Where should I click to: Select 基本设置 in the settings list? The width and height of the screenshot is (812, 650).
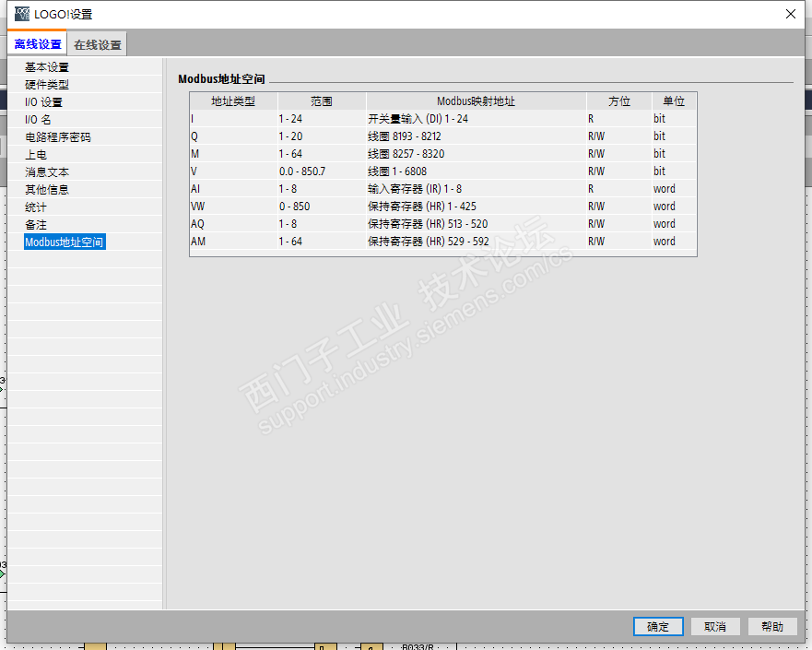47,67
